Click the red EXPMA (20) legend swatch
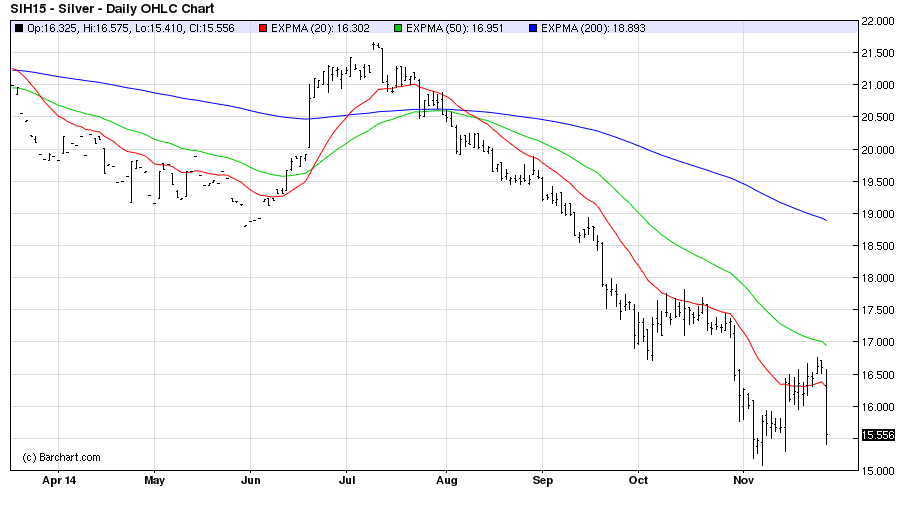The height and width of the screenshot is (511, 900). click(x=263, y=28)
